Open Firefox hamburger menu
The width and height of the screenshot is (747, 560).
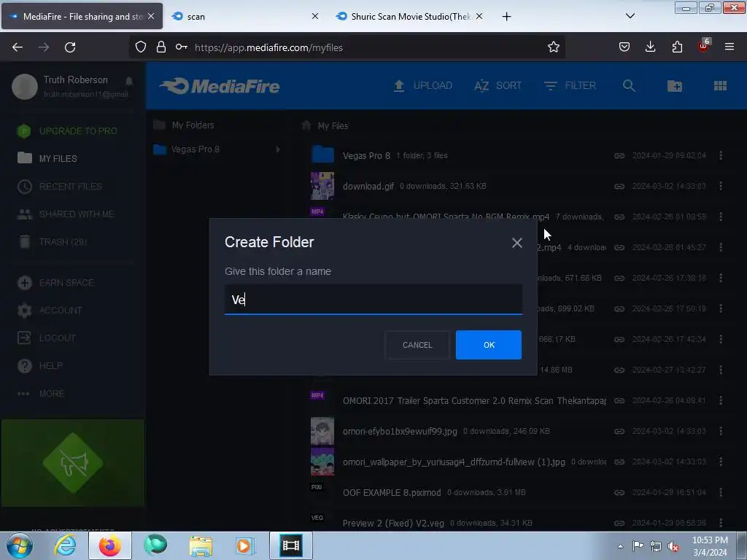[729, 47]
